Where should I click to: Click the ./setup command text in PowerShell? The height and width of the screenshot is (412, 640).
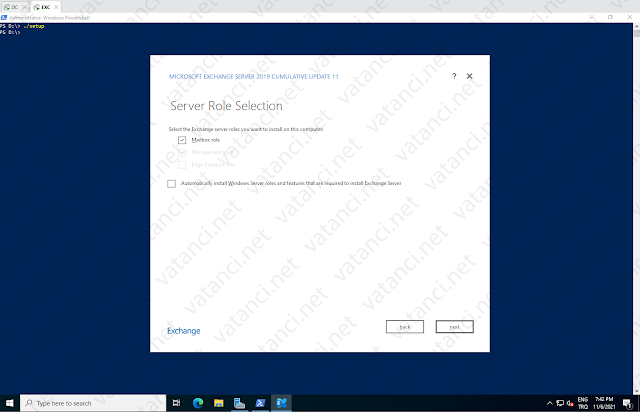point(34,26)
